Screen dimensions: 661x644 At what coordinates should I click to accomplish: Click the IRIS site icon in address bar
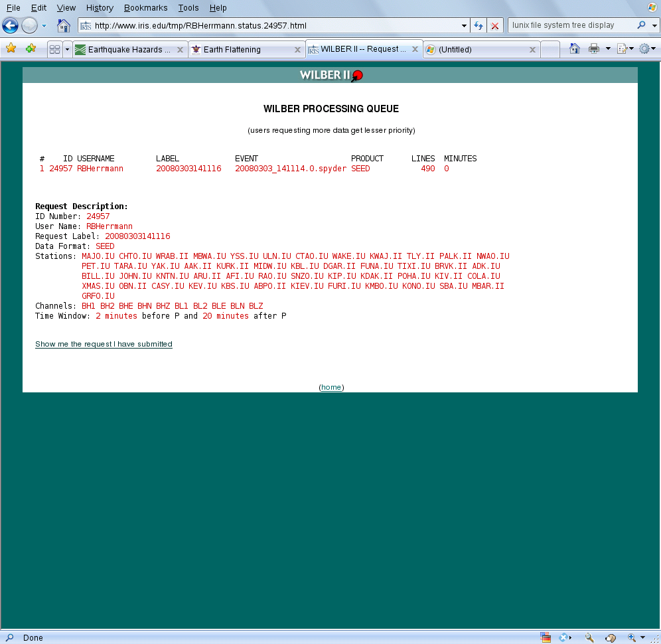click(x=86, y=26)
